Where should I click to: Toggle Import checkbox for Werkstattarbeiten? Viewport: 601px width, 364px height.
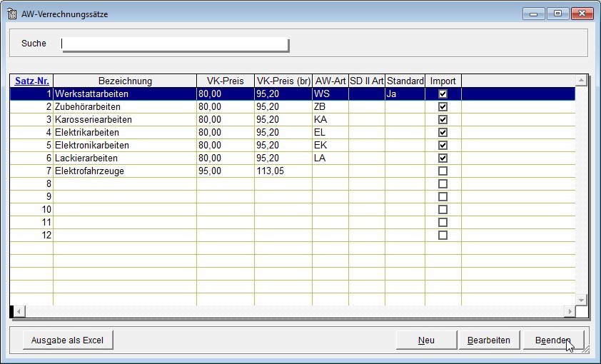(x=443, y=94)
